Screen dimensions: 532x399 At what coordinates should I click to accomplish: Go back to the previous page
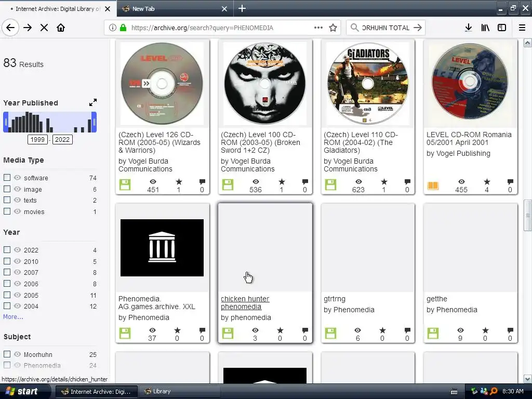click(10, 28)
